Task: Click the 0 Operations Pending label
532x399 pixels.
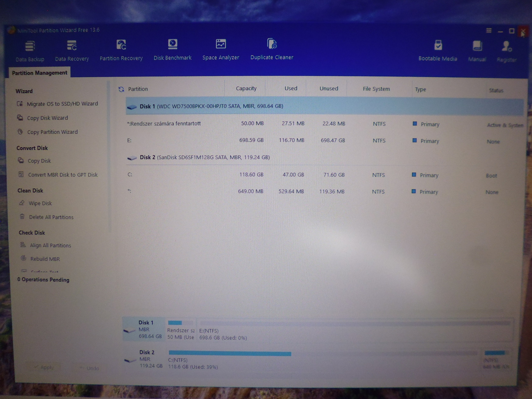Action: (43, 280)
